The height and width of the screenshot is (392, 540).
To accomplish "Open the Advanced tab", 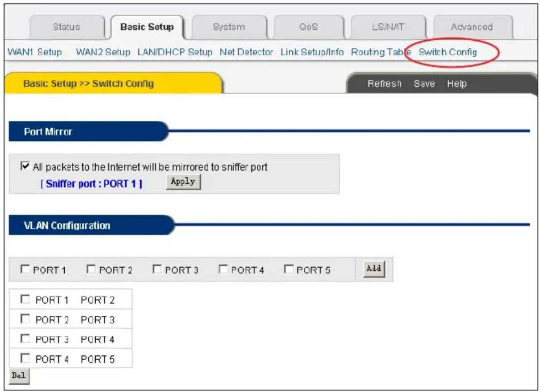I will (x=472, y=27).
